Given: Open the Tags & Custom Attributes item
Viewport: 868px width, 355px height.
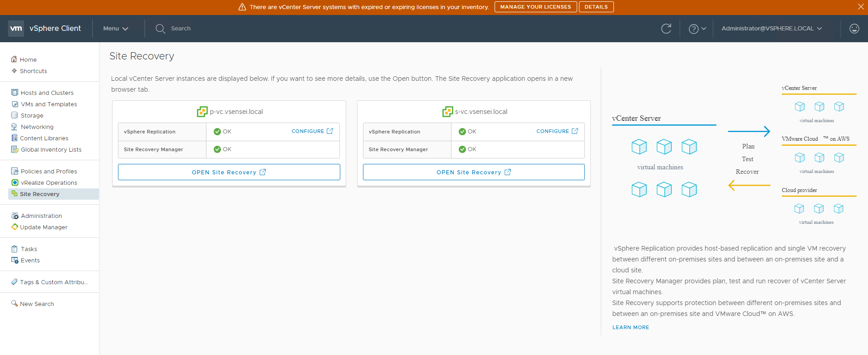Looking at the screenshot, I should point(54,282).
